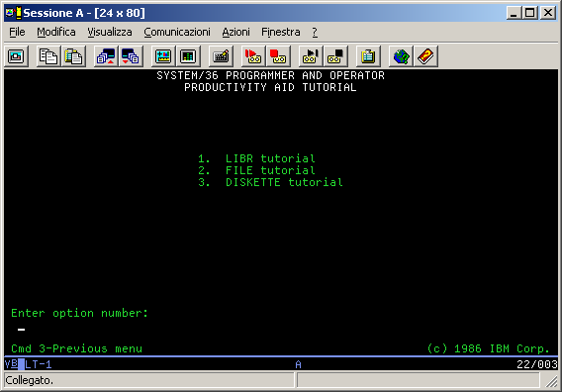
Task: Start macro recording with red play-tape icon
Action: [253, 56]
